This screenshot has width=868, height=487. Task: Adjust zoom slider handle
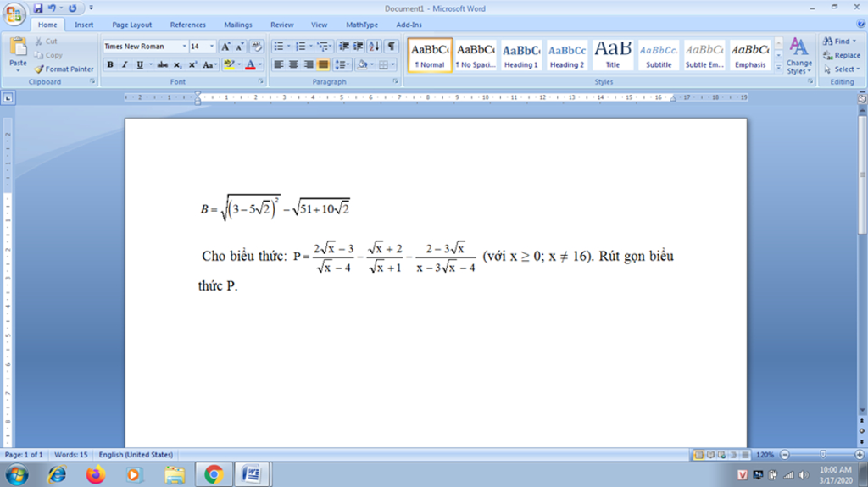pyautogui.click(x=823, y=454)
